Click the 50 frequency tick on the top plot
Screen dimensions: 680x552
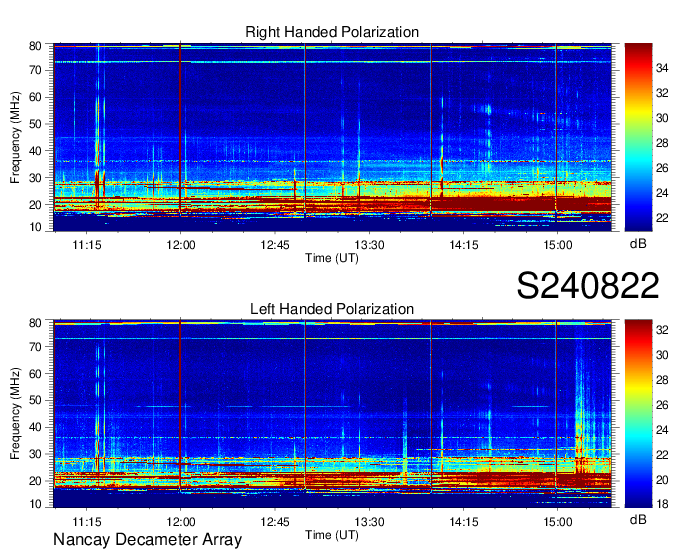[36, 124]
